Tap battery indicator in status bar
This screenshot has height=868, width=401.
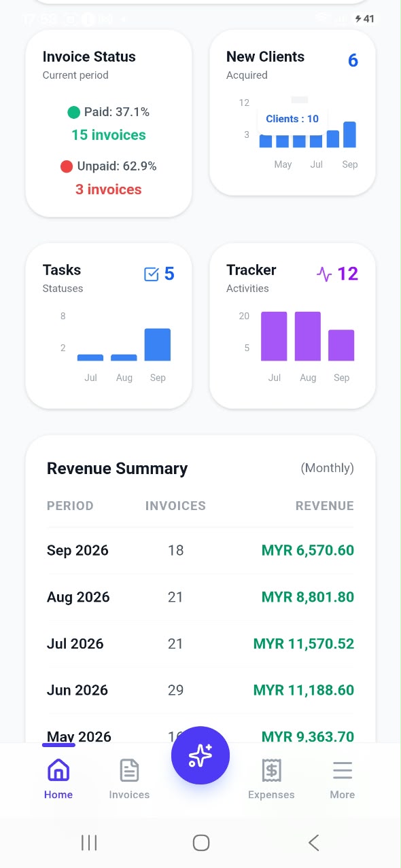point(365,19)
